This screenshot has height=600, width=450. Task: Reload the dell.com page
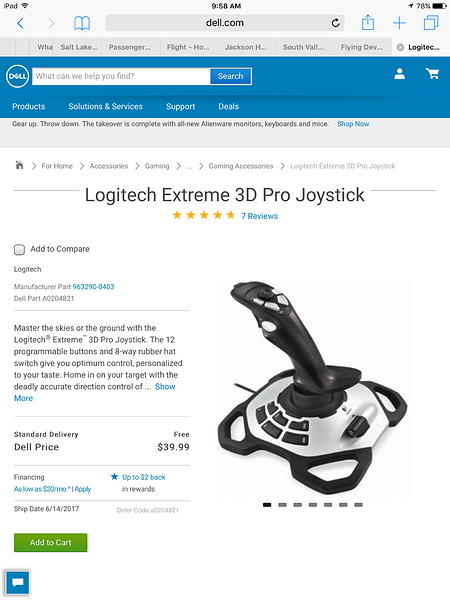(x=336, y=23)
